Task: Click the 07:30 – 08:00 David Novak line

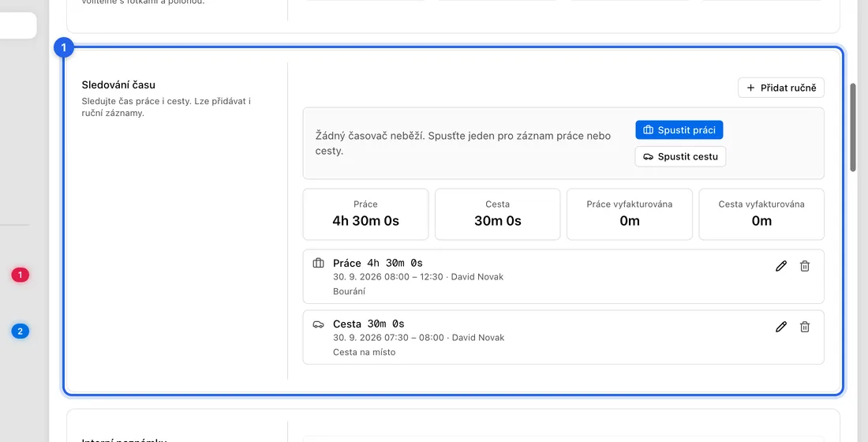Action: (x=419, y=338)
